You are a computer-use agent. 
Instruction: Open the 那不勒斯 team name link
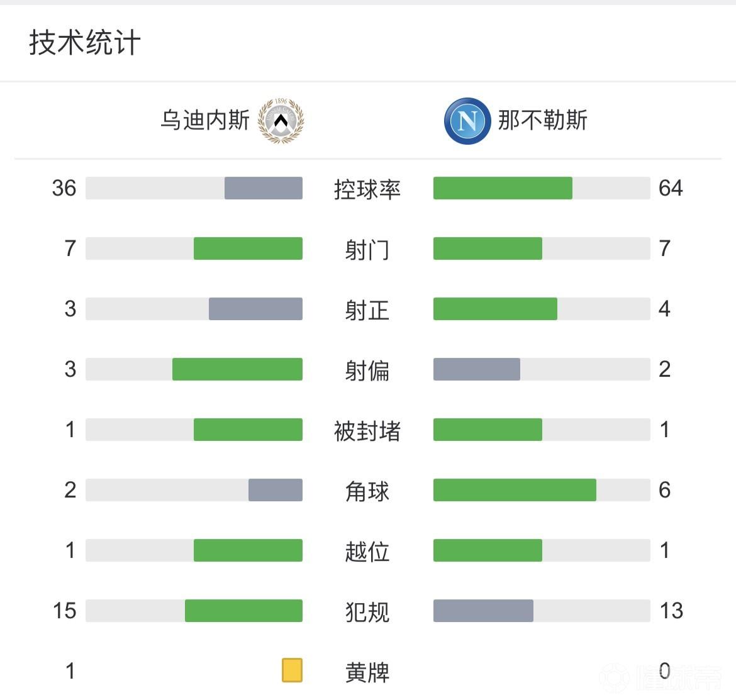pos(542,120)
